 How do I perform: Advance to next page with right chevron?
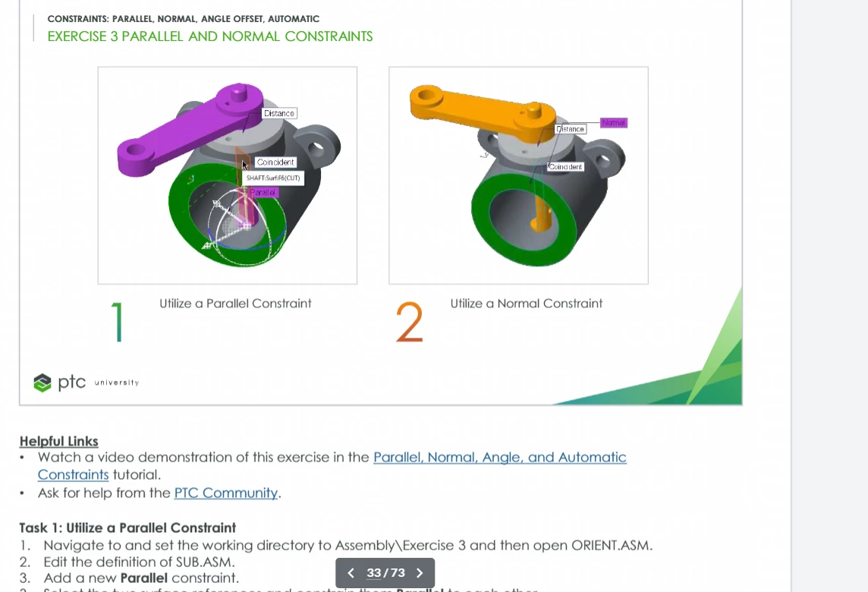point(420,573)
